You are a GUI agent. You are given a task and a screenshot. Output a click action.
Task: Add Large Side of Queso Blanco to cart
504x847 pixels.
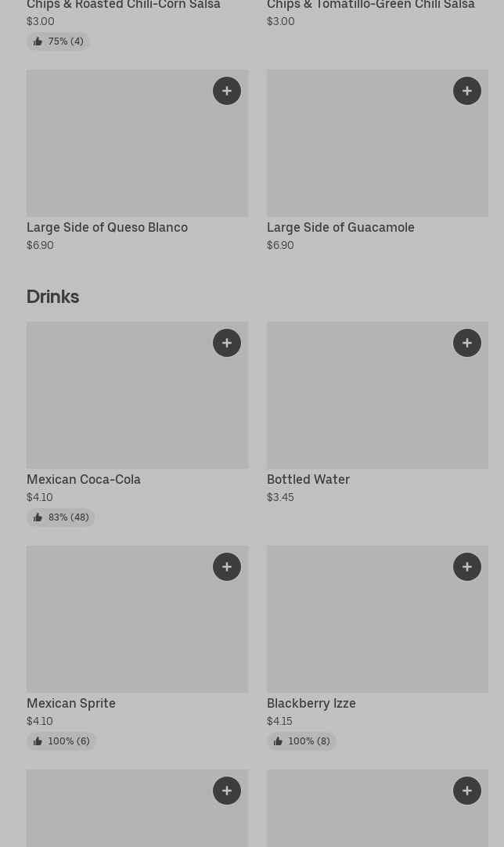(227, 91)
